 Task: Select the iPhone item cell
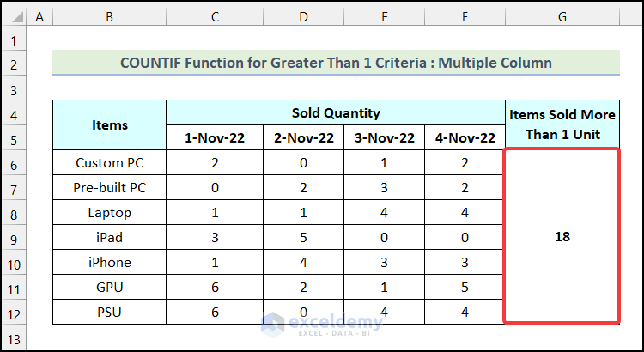click(x=109, y=262)
